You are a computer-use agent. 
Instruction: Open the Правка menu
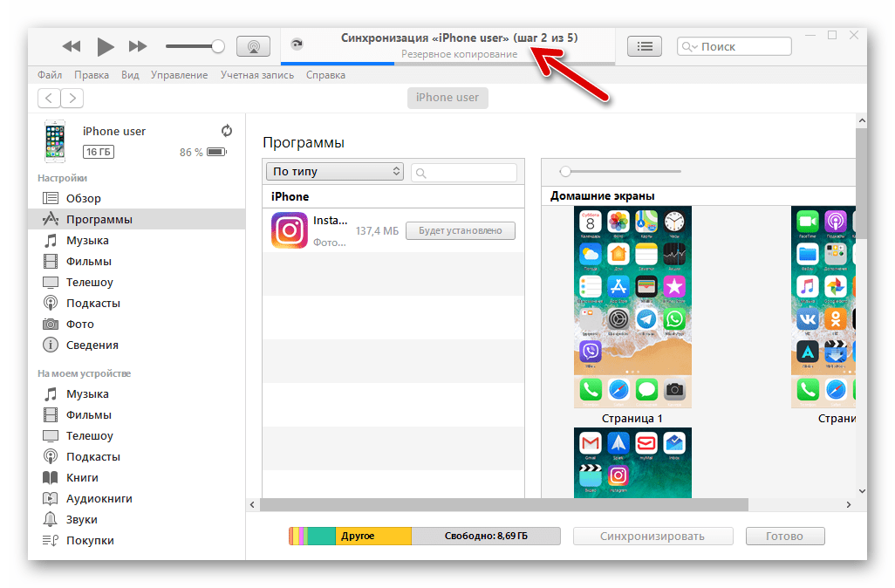tap(92, 75)
